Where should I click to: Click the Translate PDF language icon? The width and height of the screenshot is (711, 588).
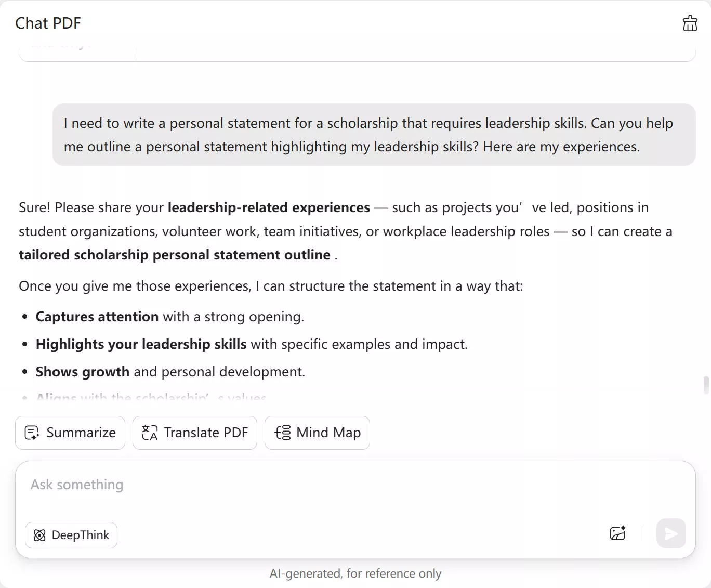(x=150, y=433)
